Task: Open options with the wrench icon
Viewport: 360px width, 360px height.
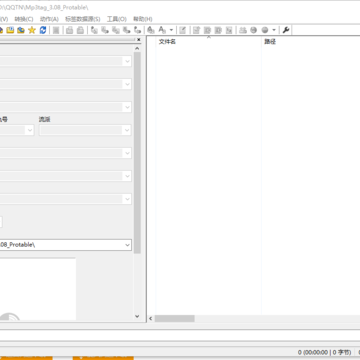Action: click(286, 30)
